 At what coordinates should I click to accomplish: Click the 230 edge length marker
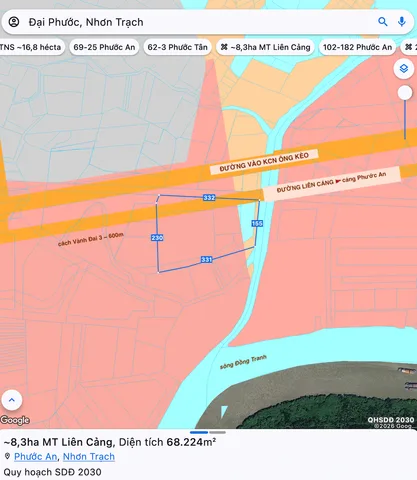coord(157,238)
